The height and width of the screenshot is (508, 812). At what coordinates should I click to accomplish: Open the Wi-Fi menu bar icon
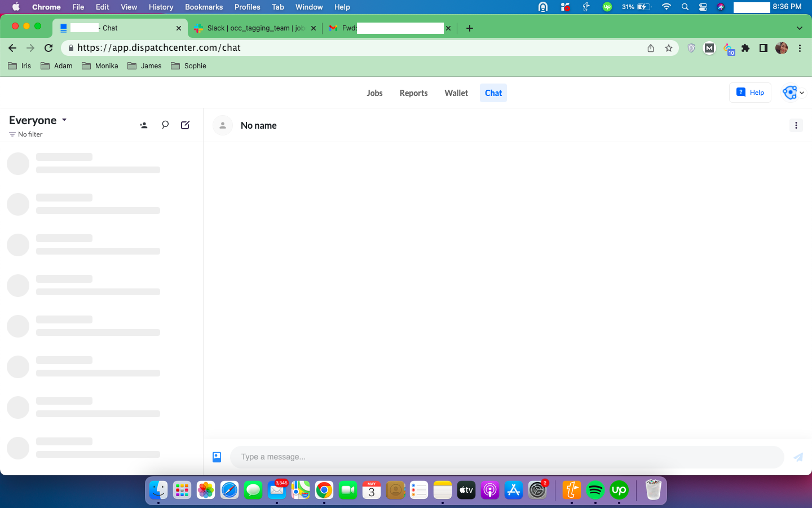coord(666,7)
